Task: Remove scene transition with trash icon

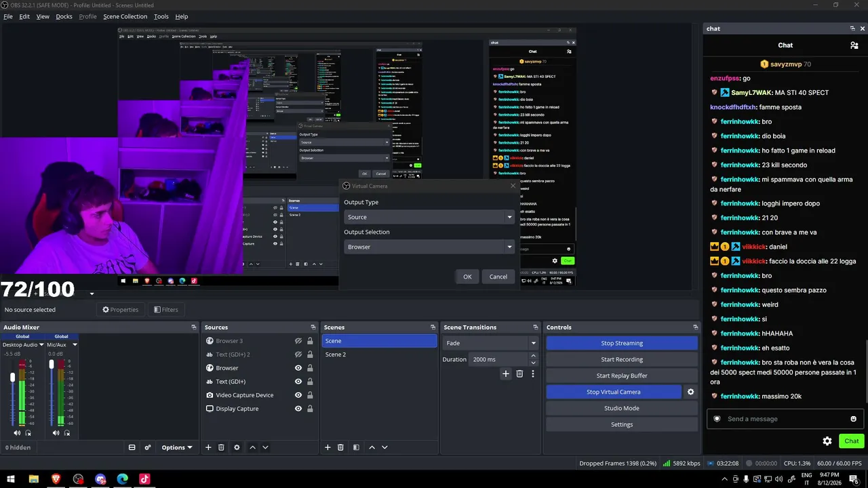Action: [519, 373]
